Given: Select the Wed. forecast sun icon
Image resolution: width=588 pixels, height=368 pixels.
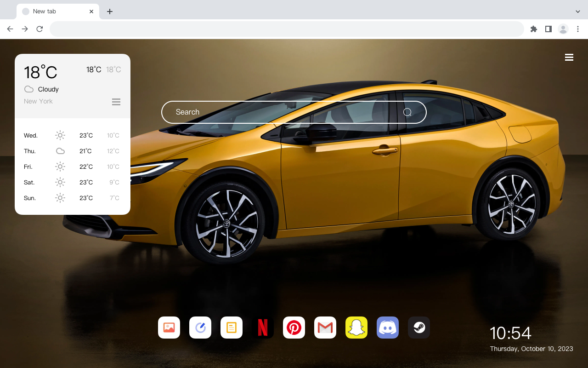Looking at the screenshot, I should tap(60, 135).
